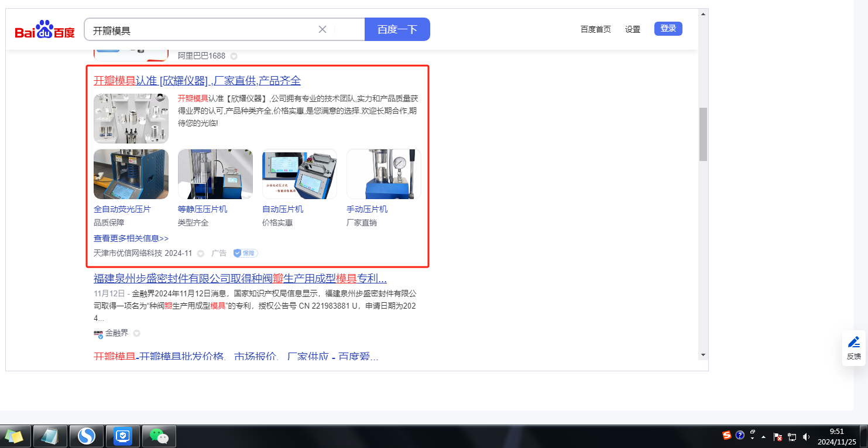Open the 全自动荧光压片 product image

pyautogui.click(x=131, y=174)
